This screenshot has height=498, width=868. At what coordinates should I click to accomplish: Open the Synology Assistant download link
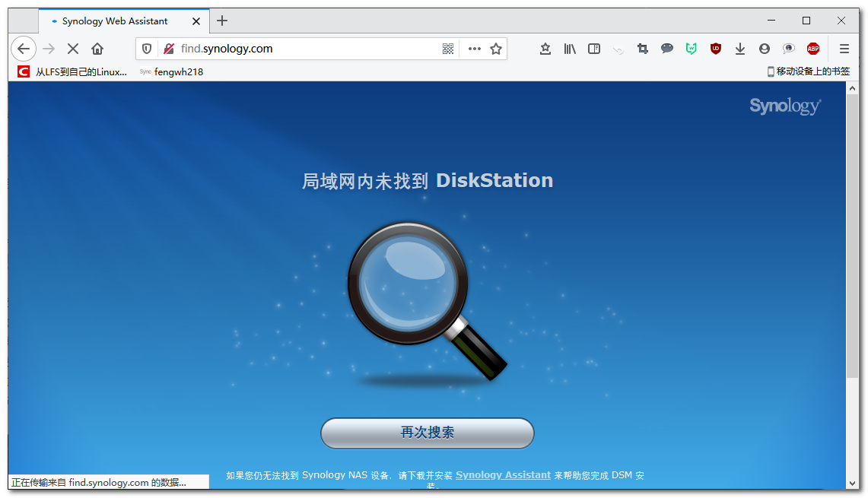pos(503,474)
